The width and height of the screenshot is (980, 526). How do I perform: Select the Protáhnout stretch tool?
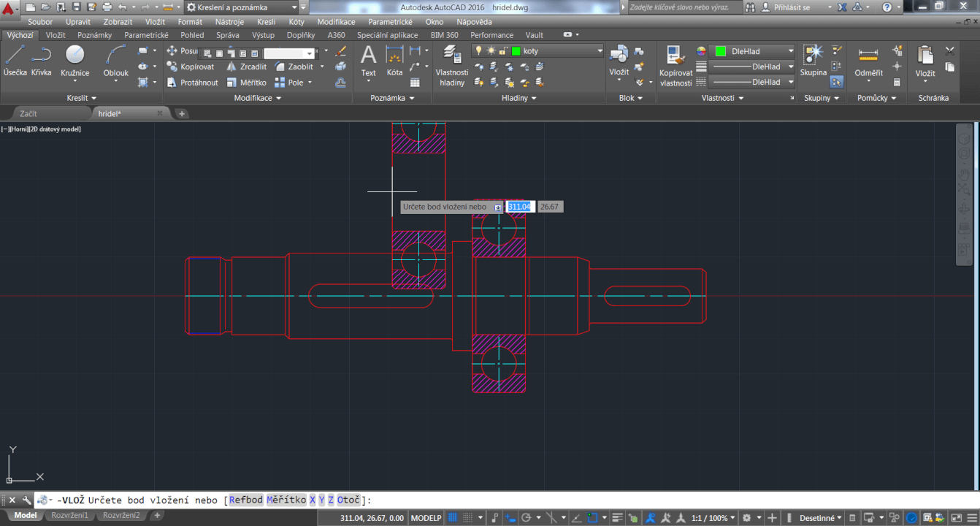(x=192, y=83)
